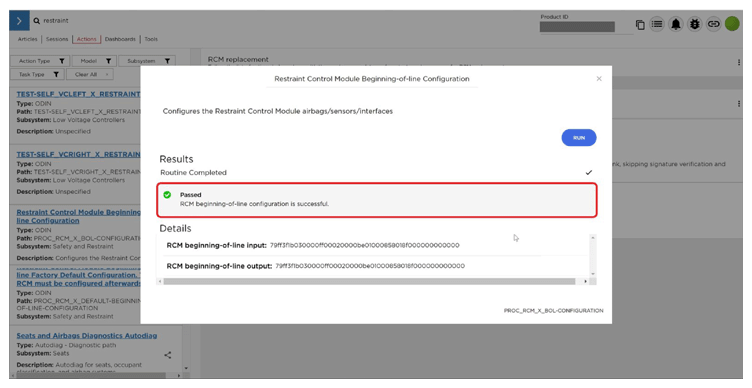
Task: Open TEST-SELF_VCRIGHT_X_RESTRAINT link
Action: coord(78,154)
